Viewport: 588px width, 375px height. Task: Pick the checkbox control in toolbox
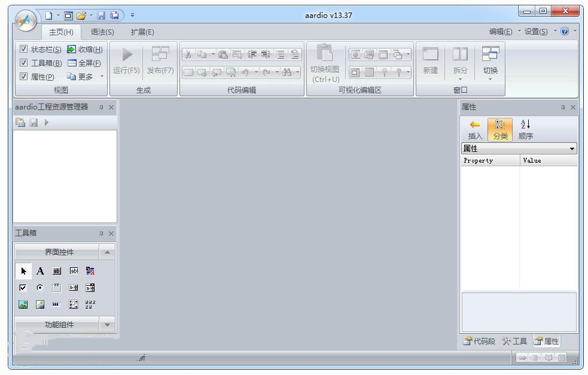tap(23, 288)
